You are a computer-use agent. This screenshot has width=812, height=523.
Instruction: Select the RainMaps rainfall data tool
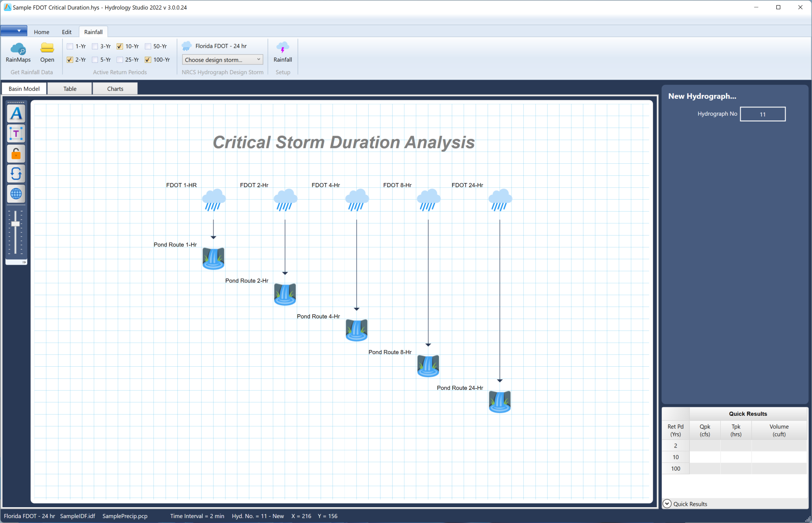click(18, 53)
